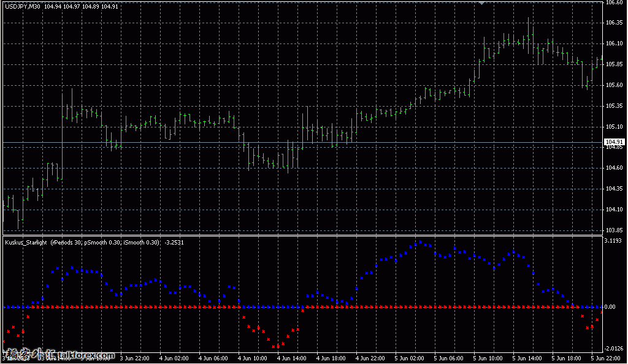
Task: Click the 5 Jun 22:00 time label
Action: 605,358
